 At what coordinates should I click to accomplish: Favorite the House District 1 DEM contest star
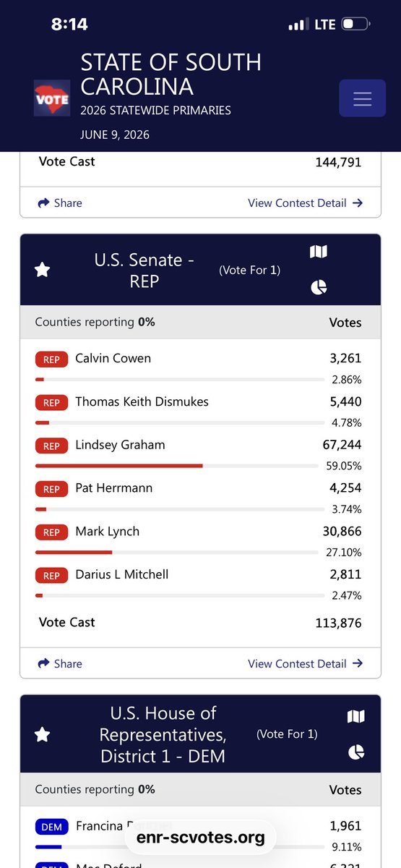point(43,735)
